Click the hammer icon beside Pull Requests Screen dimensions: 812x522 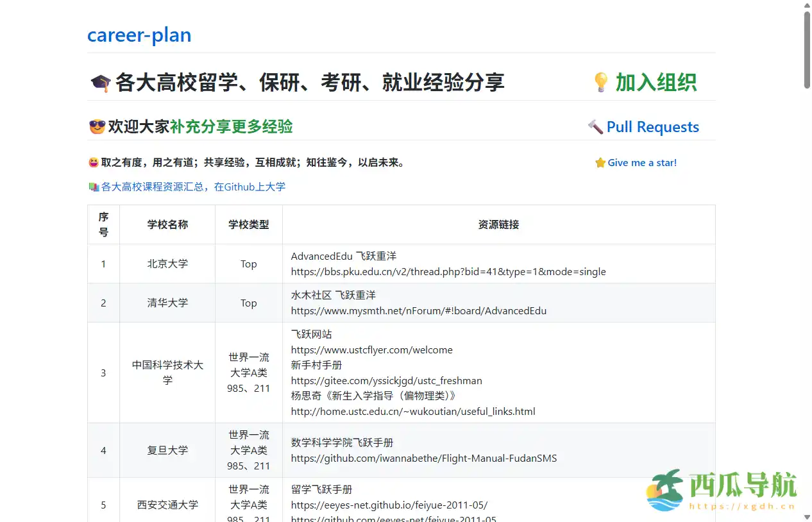point(596,126)
